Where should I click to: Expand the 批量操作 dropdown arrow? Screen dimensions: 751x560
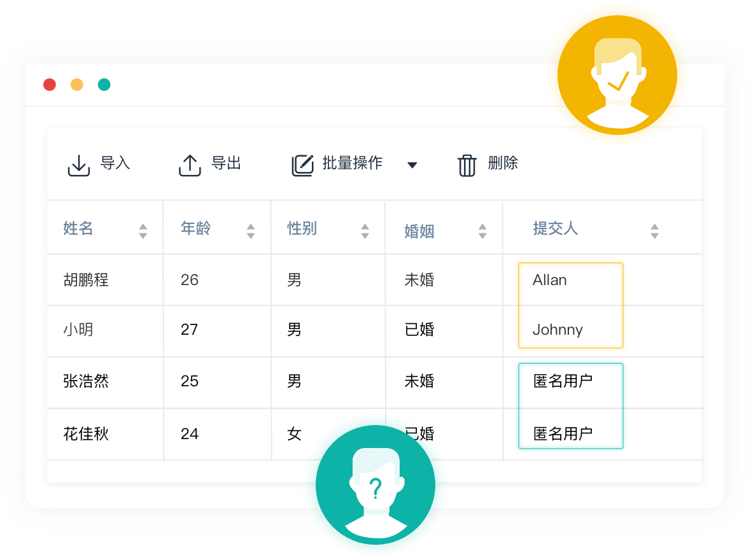pyautogui.click(x=413, y=164)
